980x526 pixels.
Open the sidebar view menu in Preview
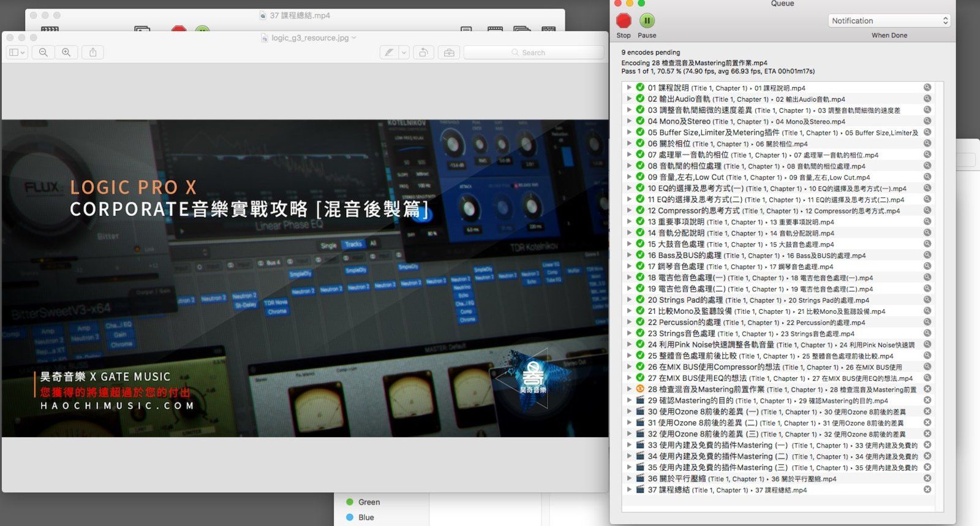click(17, 53)
